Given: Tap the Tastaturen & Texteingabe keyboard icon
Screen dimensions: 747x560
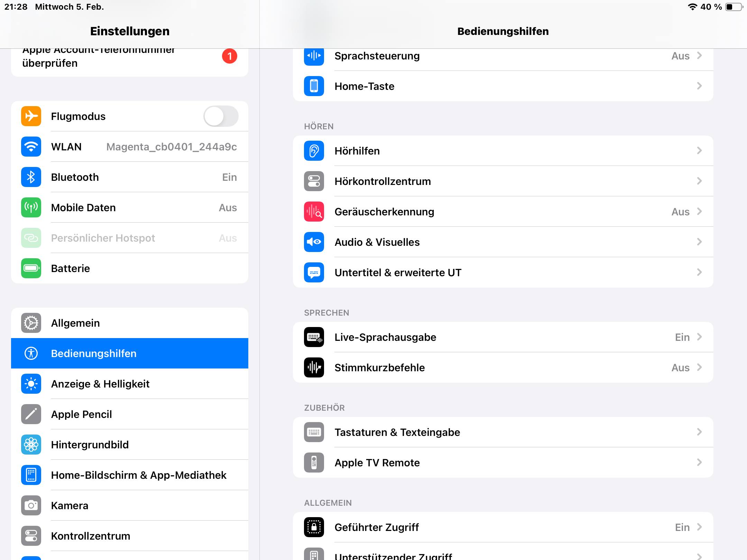Looking at the screenshot, I should (x=314, y=432).
